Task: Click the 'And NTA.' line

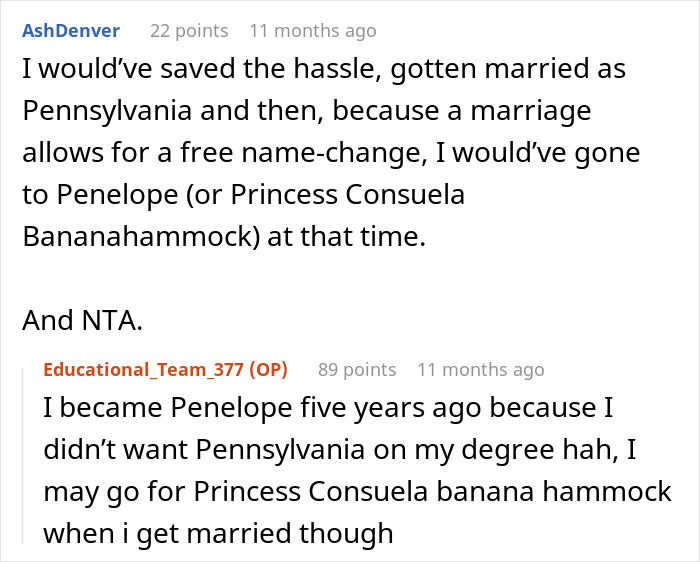Action: coord(82,319)
